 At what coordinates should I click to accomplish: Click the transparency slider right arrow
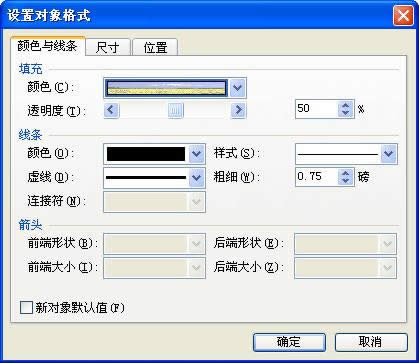[x=238, y=110]
